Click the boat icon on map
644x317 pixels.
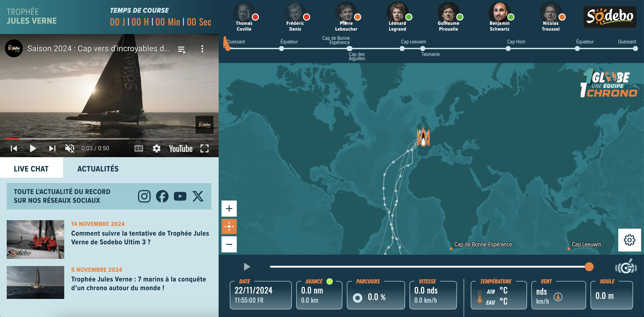pyautogui.click(x=423, y=137)
